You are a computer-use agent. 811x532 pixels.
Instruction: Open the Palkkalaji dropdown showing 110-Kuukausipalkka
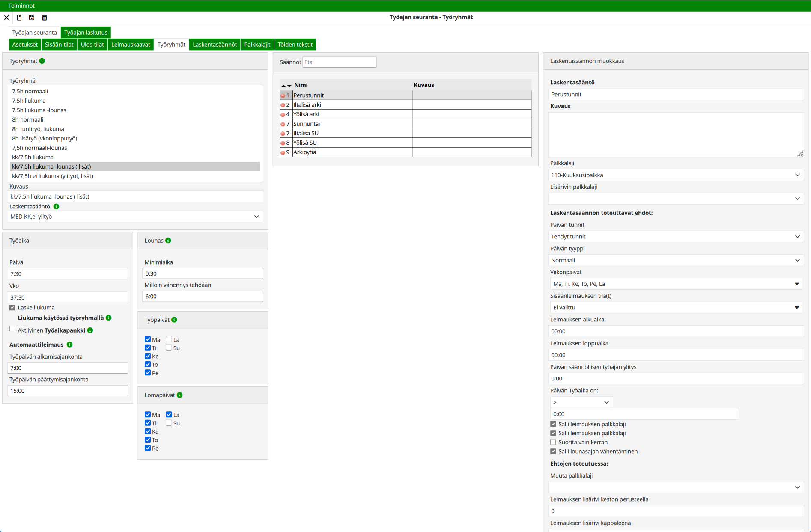(675, 175)
